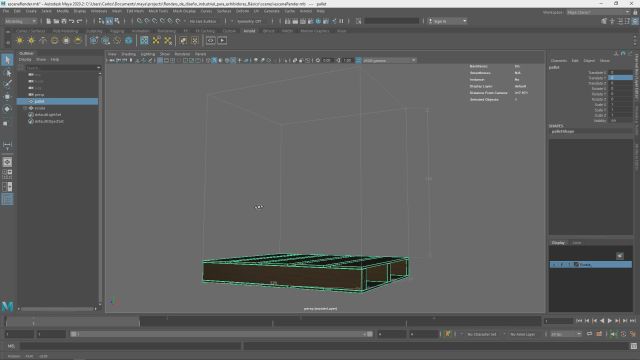Click the Open Scene folder icon
The width and height of the screenshot is (640, 360).
tap(56, 21)
